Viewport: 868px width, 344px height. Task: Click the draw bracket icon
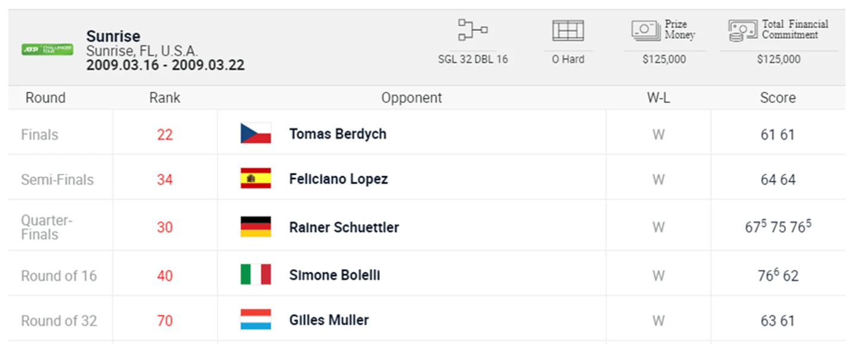pos(473,30)
